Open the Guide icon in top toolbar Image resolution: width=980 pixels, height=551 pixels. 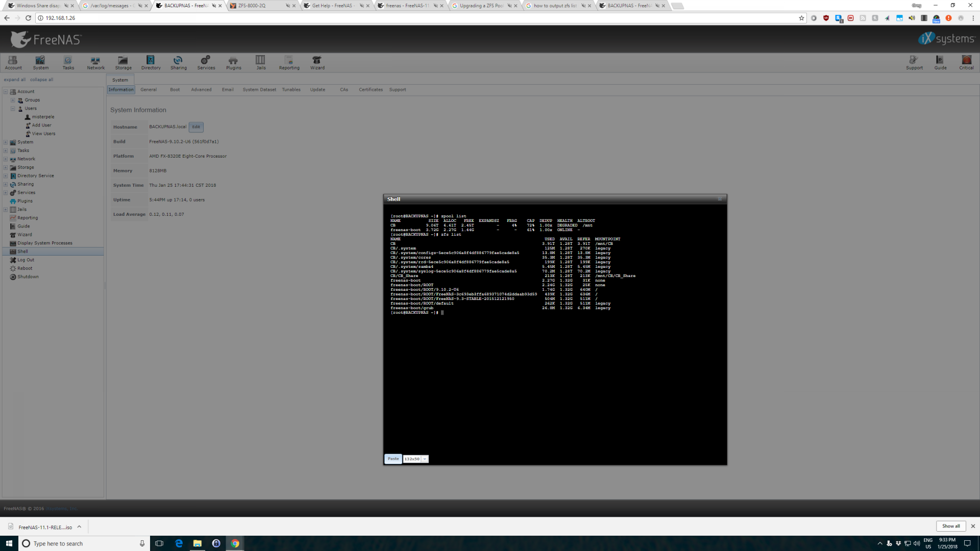click(x=940, y=63)
